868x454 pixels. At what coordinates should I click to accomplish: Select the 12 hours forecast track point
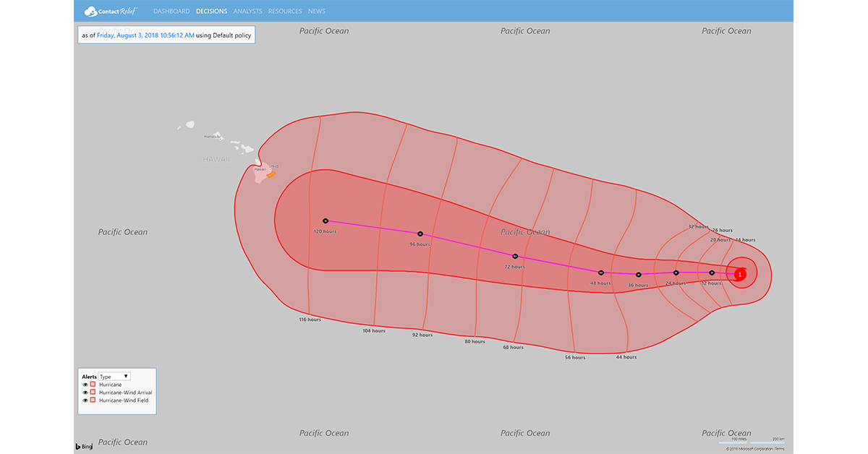(712, 273)
